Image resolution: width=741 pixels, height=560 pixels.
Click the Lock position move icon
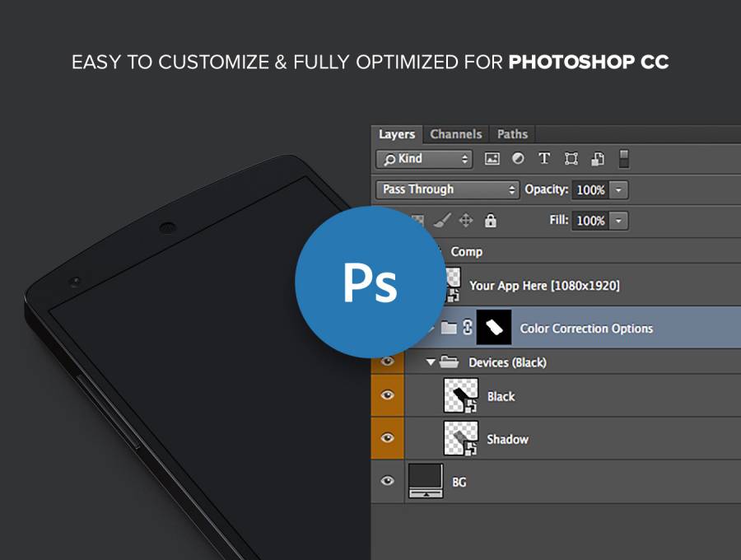[466, 221]
